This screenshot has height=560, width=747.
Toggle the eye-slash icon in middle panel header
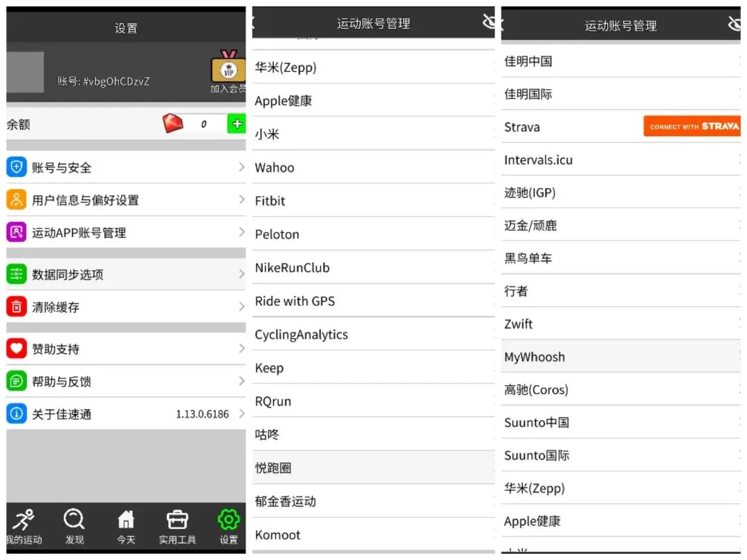488,22
